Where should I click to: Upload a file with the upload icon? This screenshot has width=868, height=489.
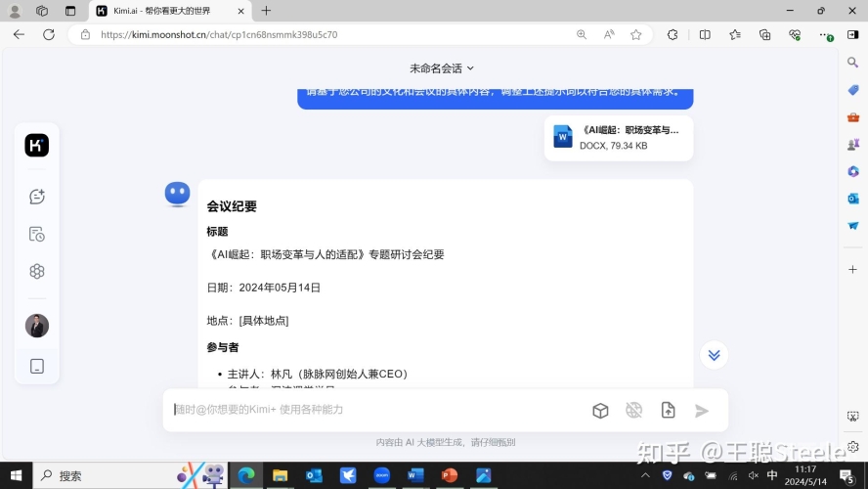tap(669, 410)
